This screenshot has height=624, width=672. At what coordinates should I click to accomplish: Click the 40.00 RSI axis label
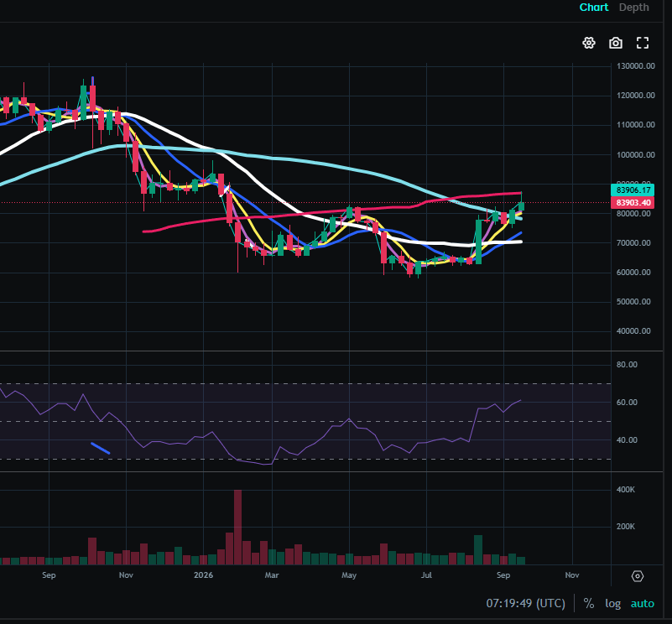click(x=627, y=440)
